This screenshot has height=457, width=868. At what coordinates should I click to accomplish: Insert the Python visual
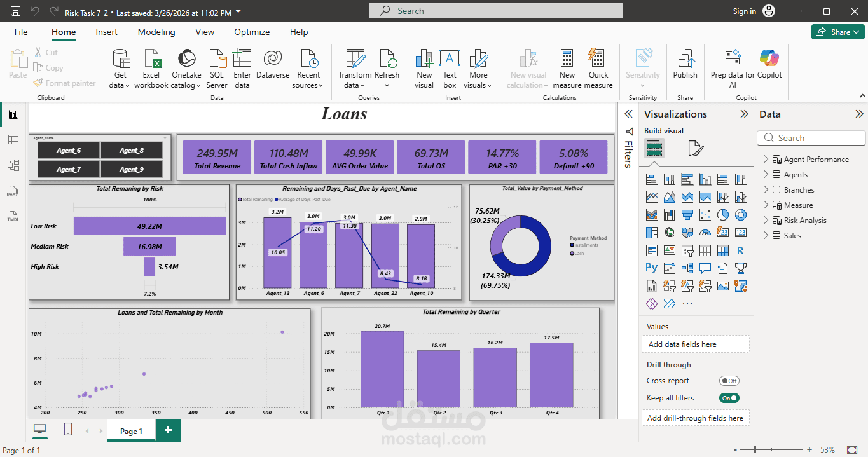coord(651,268)
